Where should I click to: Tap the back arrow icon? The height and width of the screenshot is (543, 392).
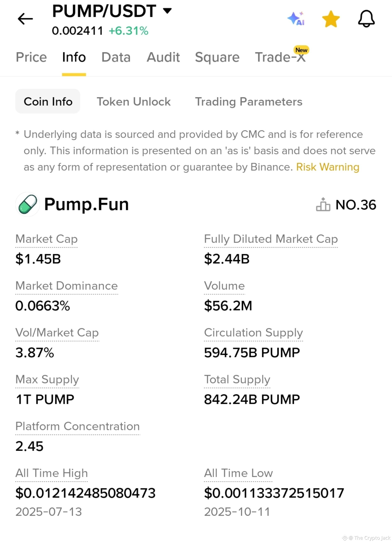[x=25, y=19]
